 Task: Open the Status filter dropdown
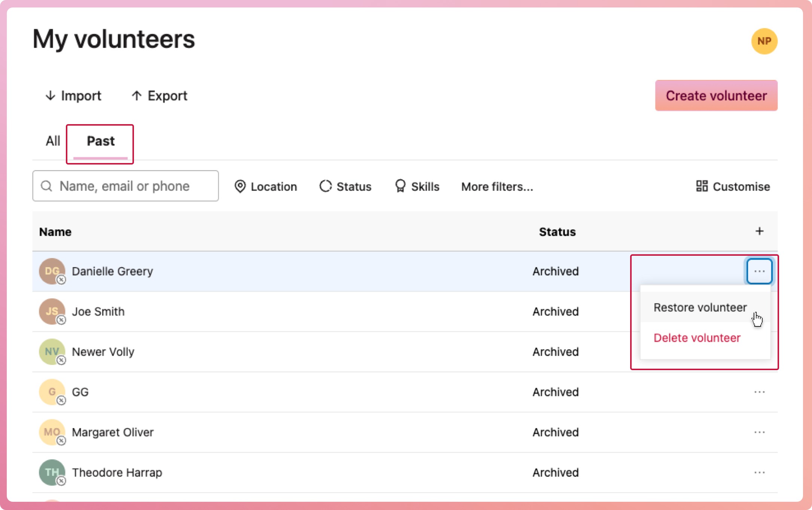[345, 186]
